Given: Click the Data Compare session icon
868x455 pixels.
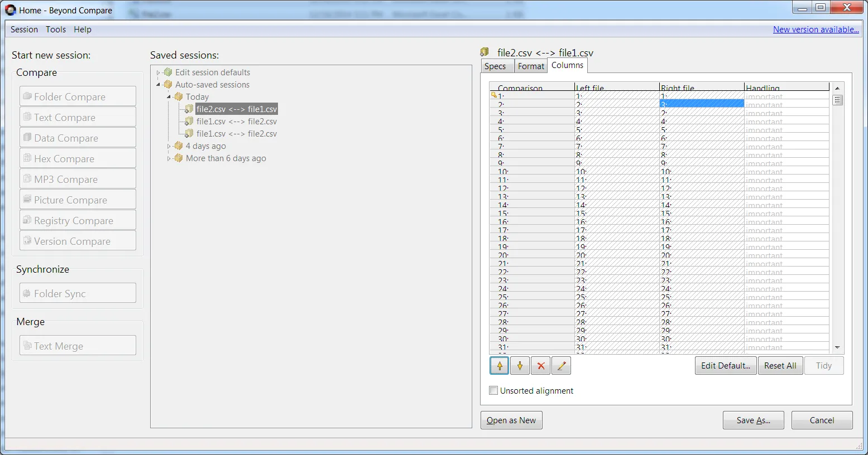Looking at the screenshot, I should (x=27, y=137).
